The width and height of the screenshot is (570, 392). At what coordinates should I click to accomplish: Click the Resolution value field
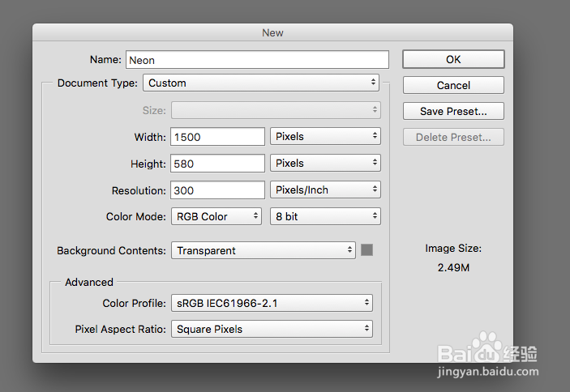point(218,190)
